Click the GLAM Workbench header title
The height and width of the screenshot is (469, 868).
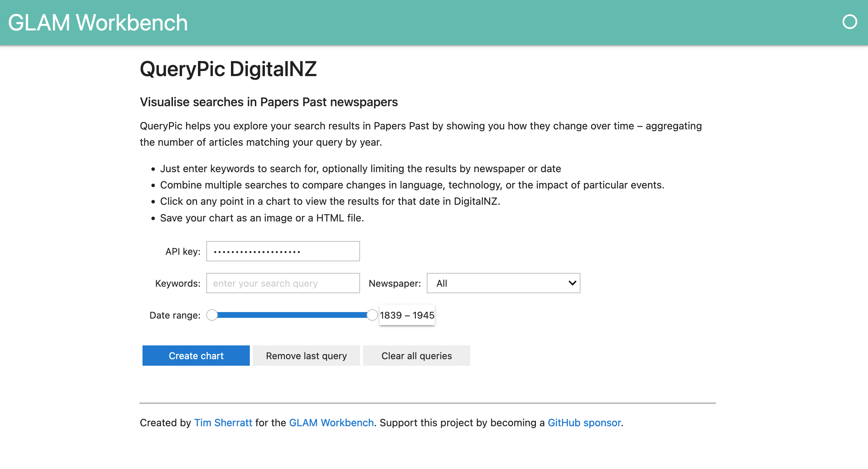[x=98, y=22]
